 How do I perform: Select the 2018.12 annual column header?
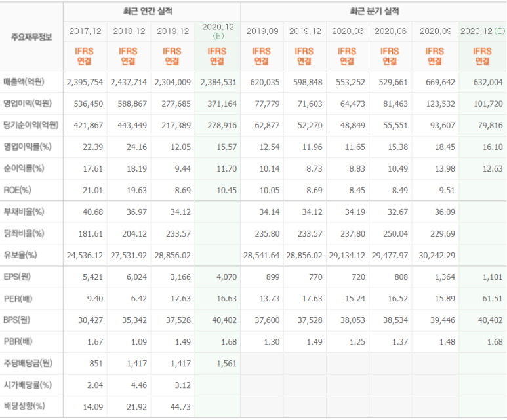(x=129, y=31)
